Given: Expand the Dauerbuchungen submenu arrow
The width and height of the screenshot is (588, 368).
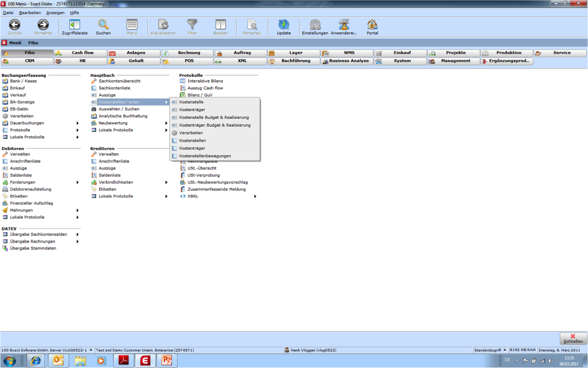Looking at the screenshot, I should pos(77,123).
